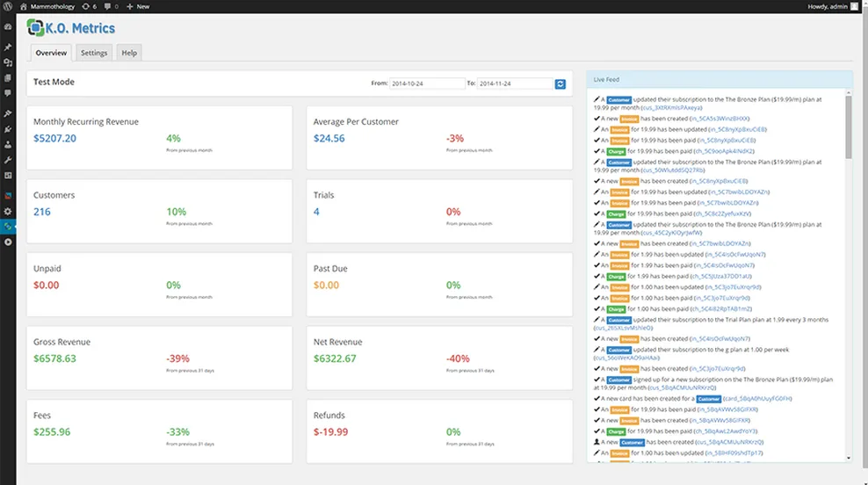Screen dimensions: 868x485
Task: Select Average Per Customer value $24.56
Action: coord(329,139)
